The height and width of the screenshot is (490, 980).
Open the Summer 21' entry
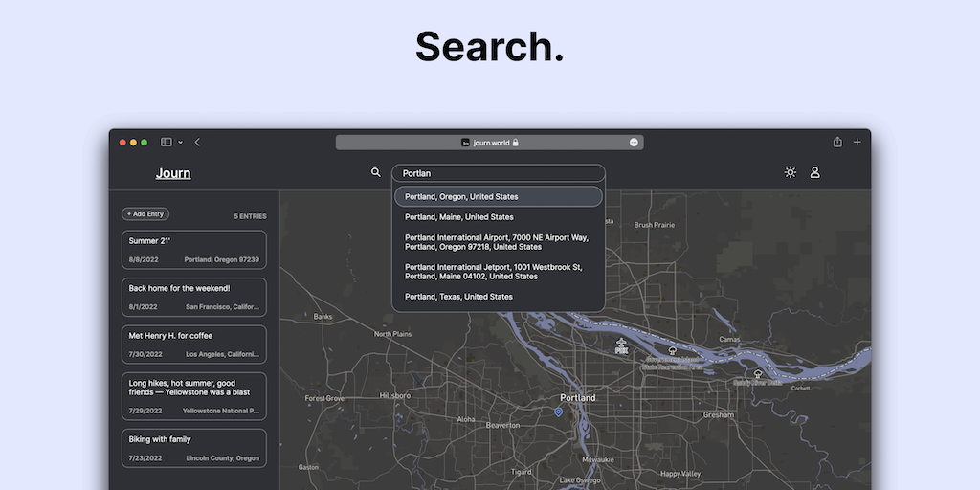(193, 250)
